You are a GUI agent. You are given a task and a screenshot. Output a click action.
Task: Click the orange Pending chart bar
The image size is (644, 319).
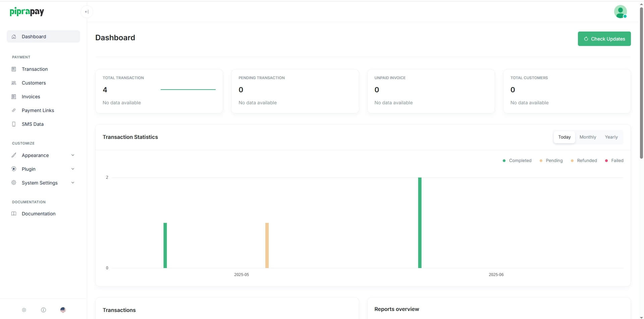(x=267, y=246)
